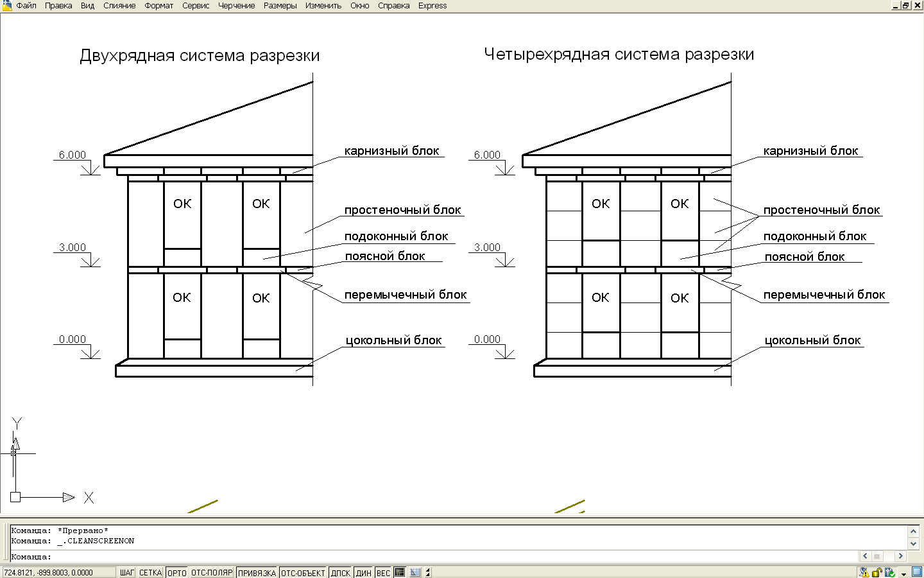924x578 pixels.
Task: Open the Express menu
Action: pos(432,6)
